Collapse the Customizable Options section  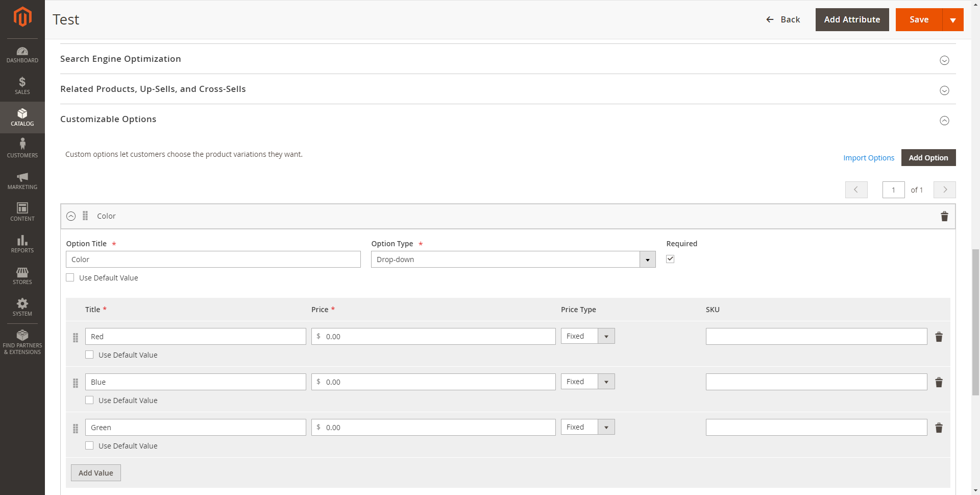[x=944, y=121]
